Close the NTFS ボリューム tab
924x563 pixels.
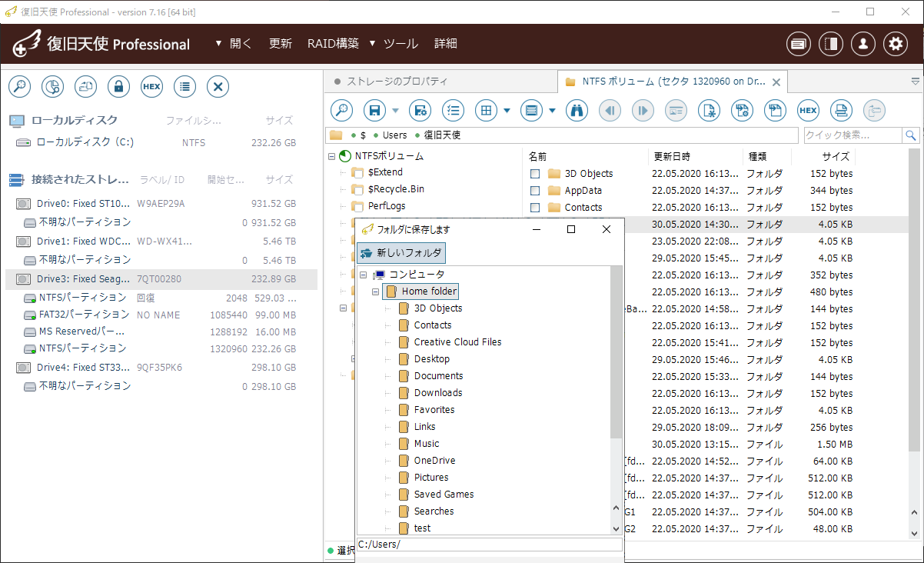click(x=776, y=82)
